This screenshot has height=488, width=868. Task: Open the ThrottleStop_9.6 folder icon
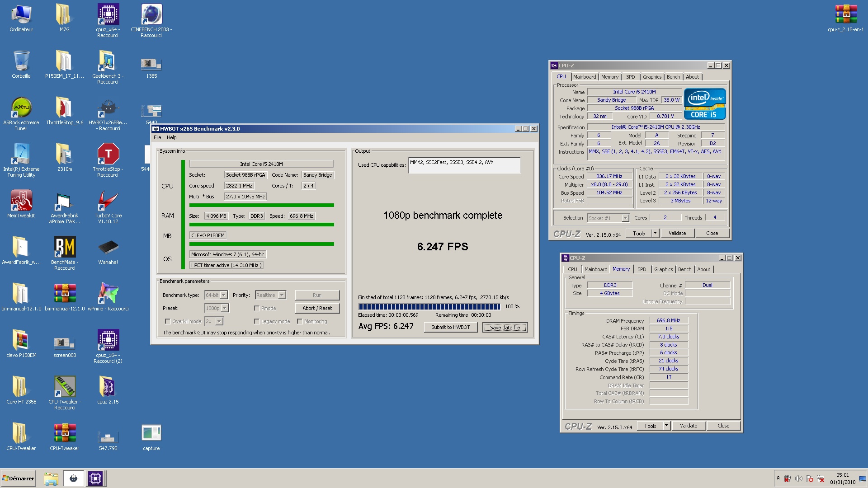65,108
